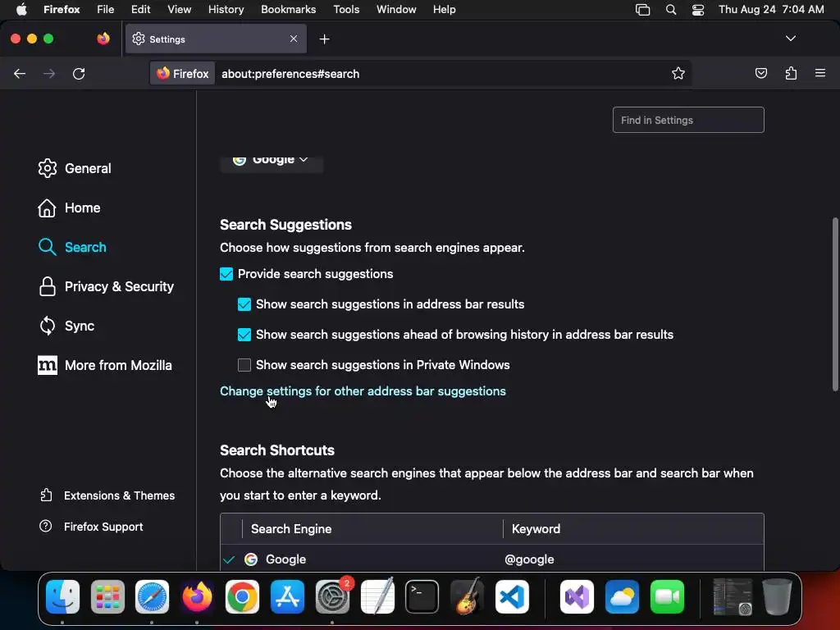Click the Firefox View pinned icon
The image size is (840, 630).
point(103,39)
